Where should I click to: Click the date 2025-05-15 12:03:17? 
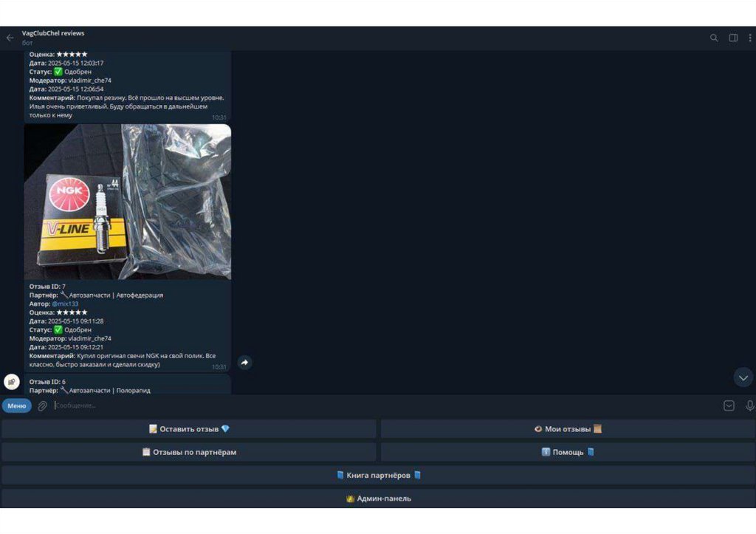pos(76,64)
